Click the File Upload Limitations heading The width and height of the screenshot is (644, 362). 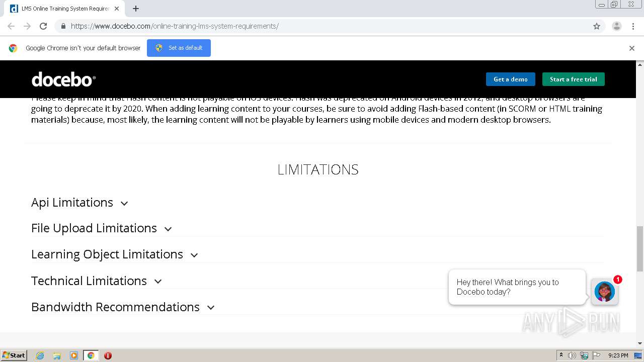click(x=94, y=228)
